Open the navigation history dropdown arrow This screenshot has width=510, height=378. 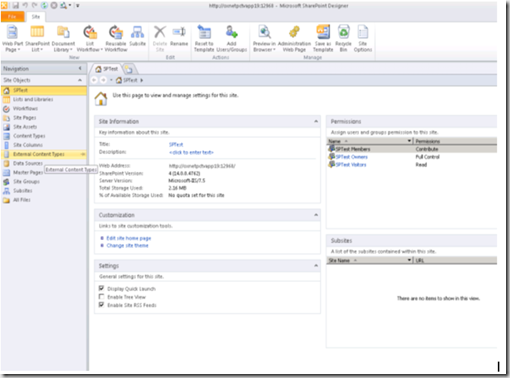pos(111,80)
